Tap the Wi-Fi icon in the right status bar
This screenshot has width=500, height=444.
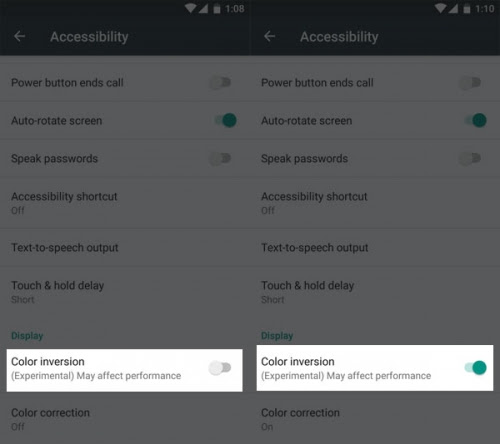click(x=441, y=8)
